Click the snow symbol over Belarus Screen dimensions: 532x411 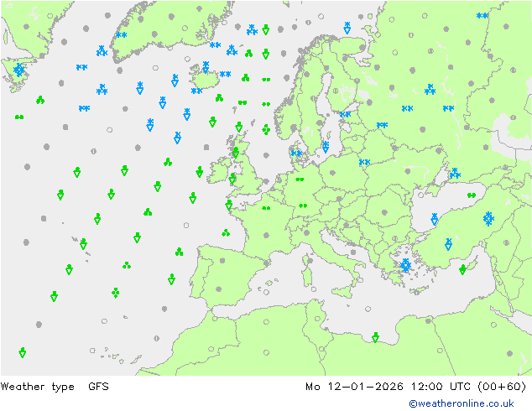(x=364, y=162)
